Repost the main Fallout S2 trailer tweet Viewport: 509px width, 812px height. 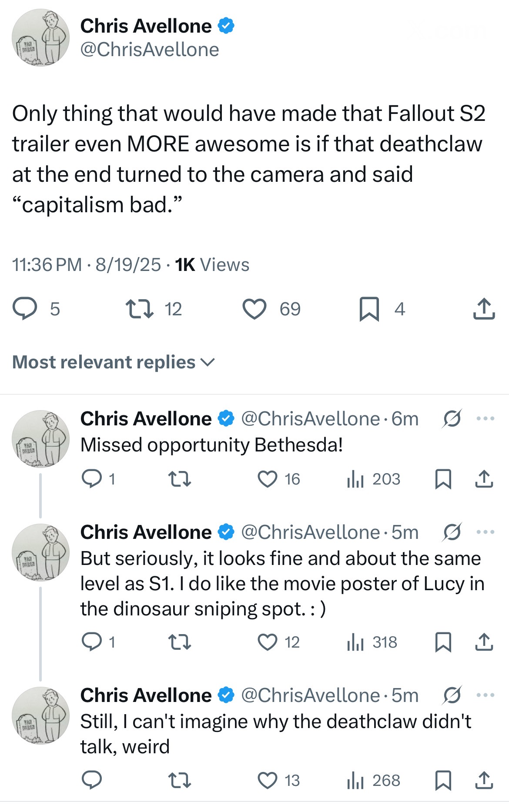[x=139, y=309]
